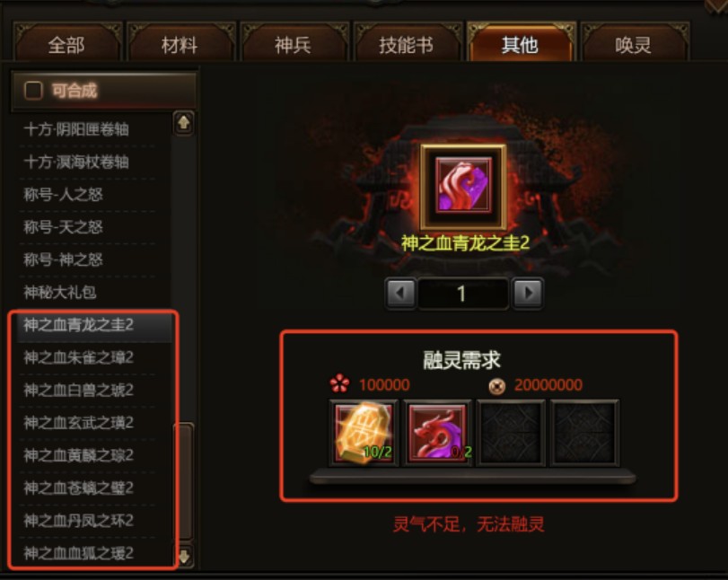728x580 pixels.
Task: Click the list scroll-up arrow button
Action: point(184,123)
